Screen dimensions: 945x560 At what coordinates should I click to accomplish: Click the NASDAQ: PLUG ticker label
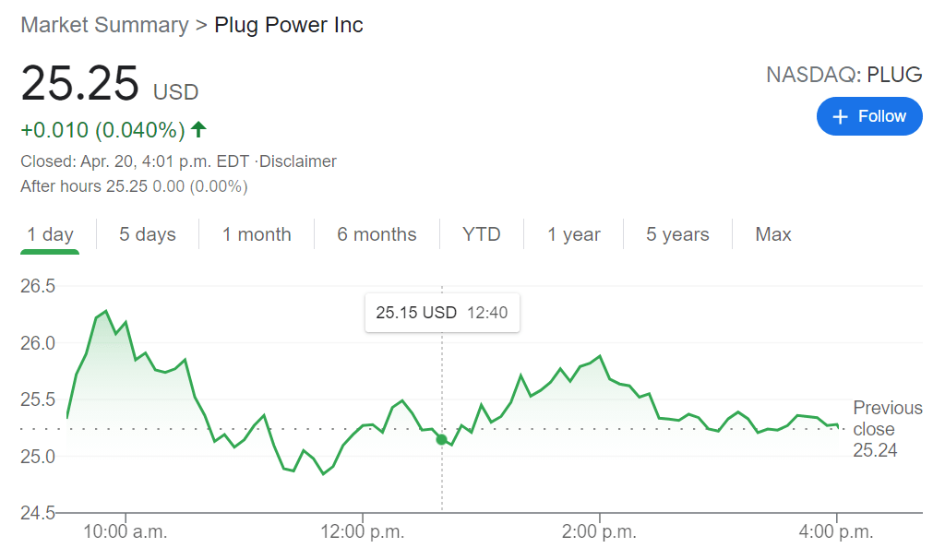pyautogui.click(x=843, y=75)
